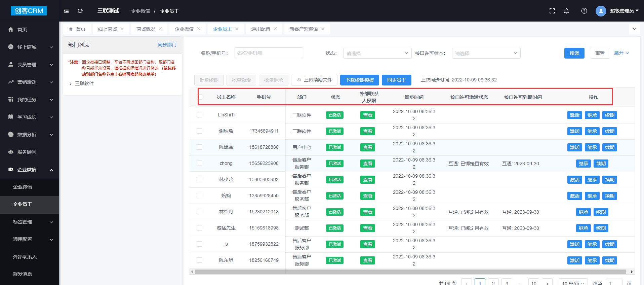Open the 接口许可状态 dropdown
644x285 pixels.
[x=486, y=53]
